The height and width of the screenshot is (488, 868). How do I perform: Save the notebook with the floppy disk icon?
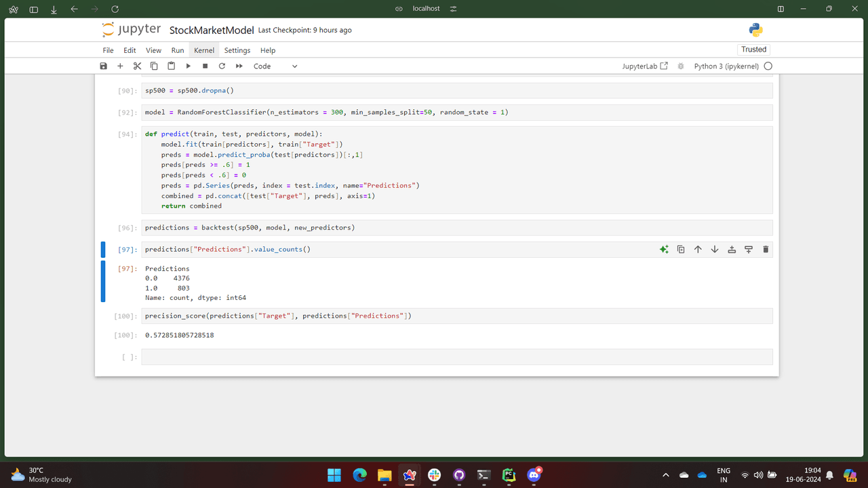coord(103,66)
